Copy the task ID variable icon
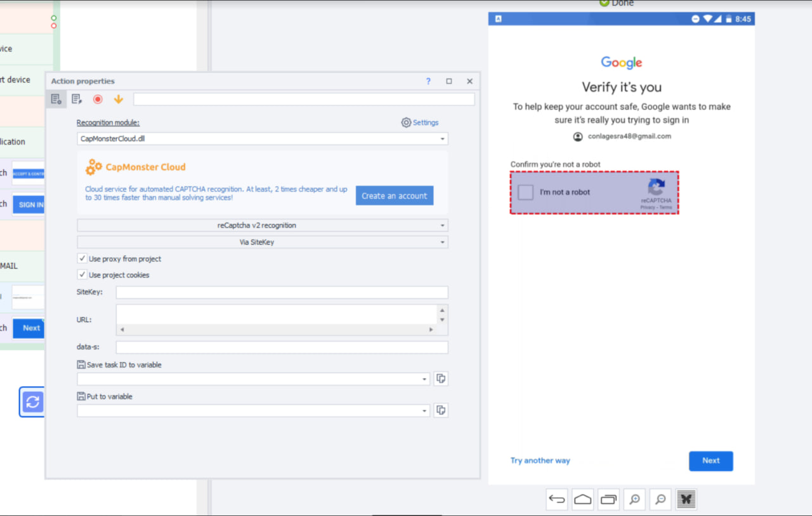812x516 pixels. (x=441, y=378)
